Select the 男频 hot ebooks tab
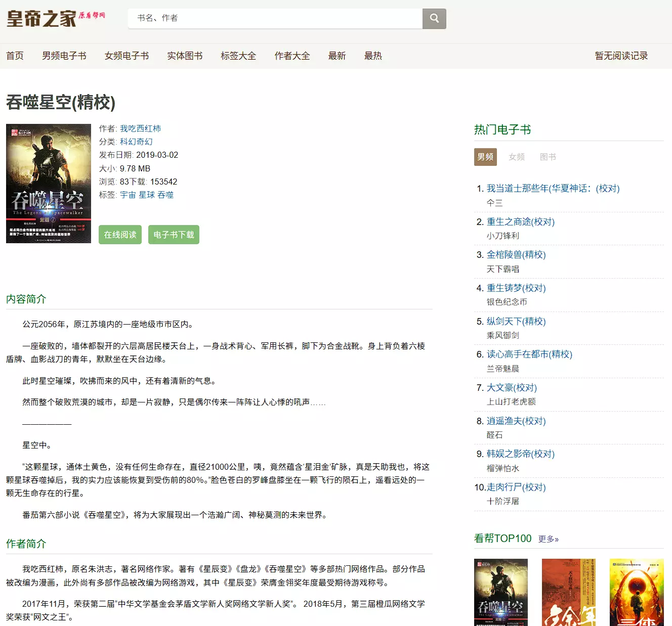Image resolution: width=672 pixels, height=626 pixels. click(485, 157)
